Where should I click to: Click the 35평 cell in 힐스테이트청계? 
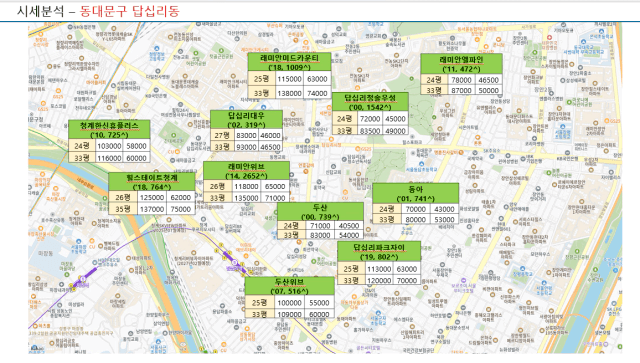(123, 209)
